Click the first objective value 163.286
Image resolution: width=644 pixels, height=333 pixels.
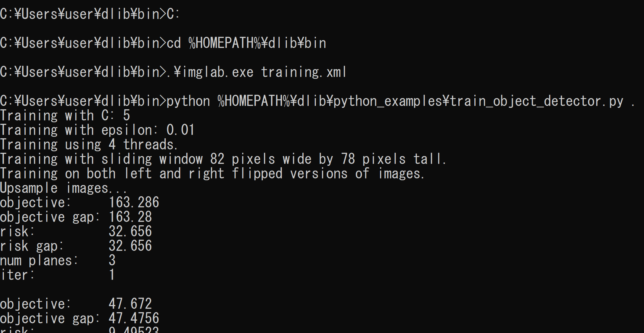(134, 202)
